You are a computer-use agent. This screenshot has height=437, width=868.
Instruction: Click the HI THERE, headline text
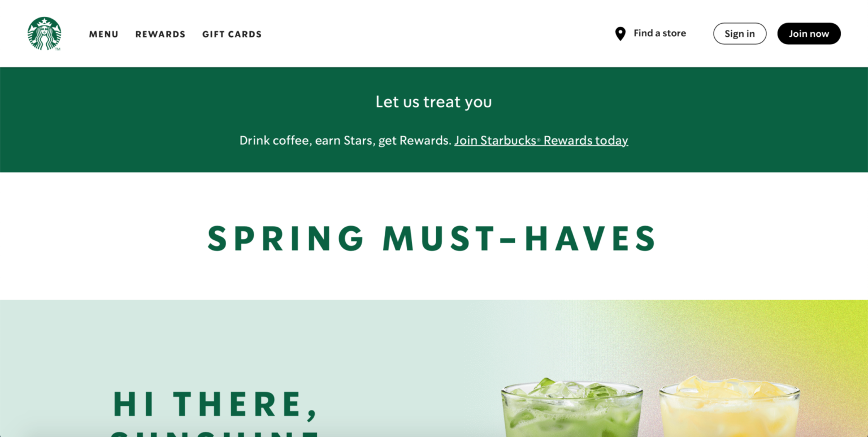[215, 404]
